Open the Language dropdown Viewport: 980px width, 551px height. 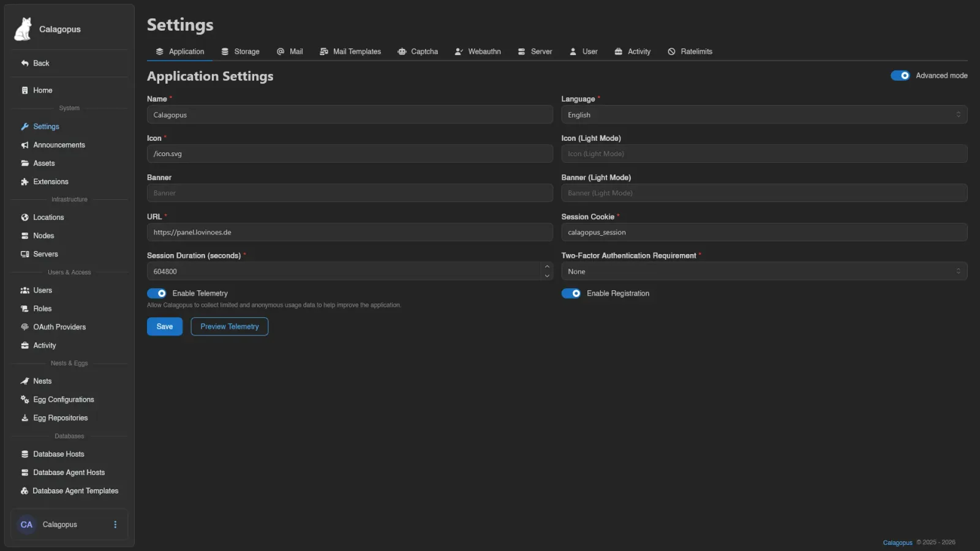click(764, 114)
